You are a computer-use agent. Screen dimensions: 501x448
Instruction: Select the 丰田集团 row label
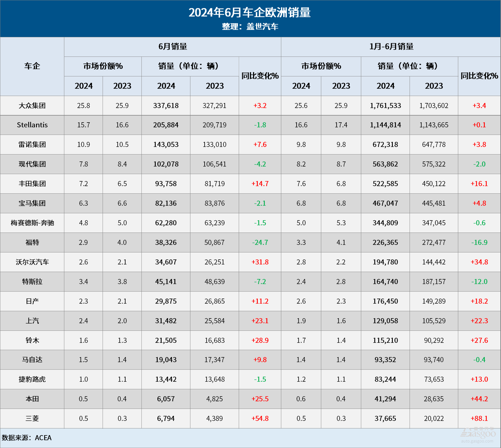(x=32, y=184)
